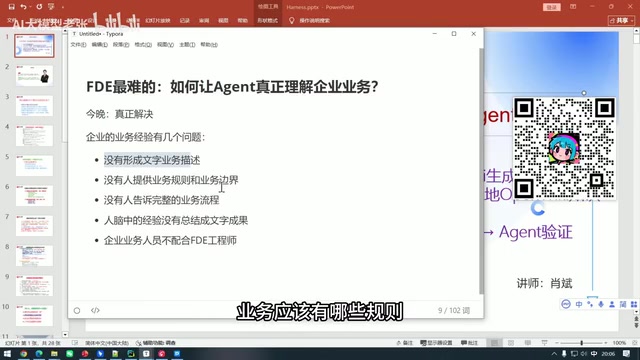Open Typora 段落(P) menu
This screenshot has width=640, height=360.
(x=121, y=44)
